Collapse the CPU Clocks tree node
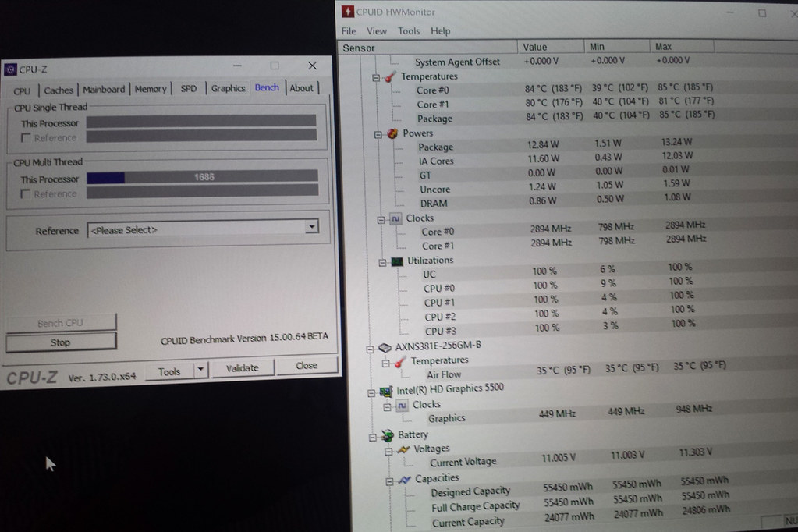 [x=381, y=220]
